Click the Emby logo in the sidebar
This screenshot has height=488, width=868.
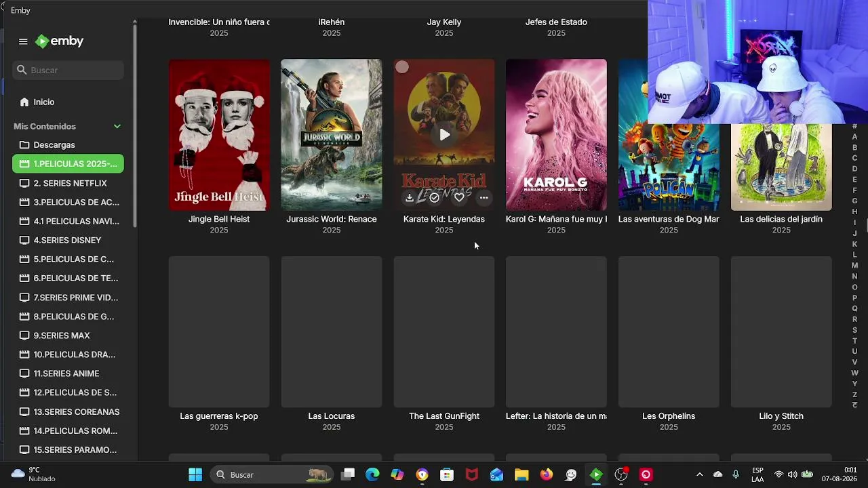[x=60, y=41]
